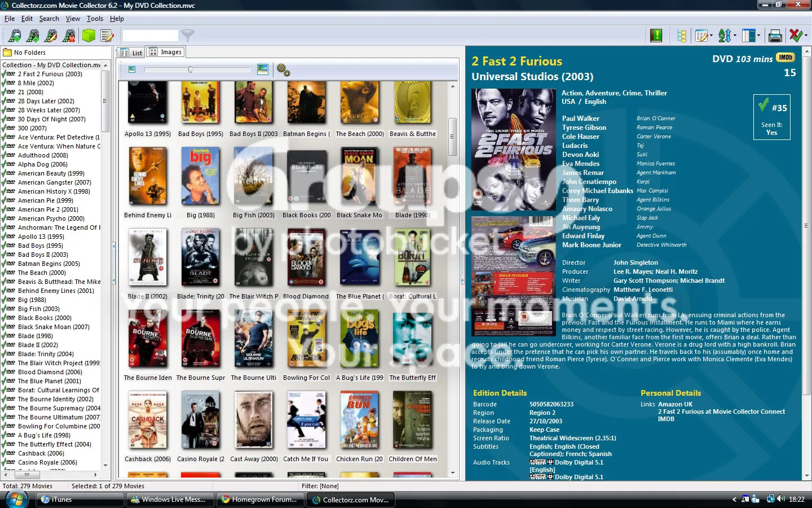Click the panel layout icon
Viewport: 812px width, 508px height.
[x=748, y=36]
